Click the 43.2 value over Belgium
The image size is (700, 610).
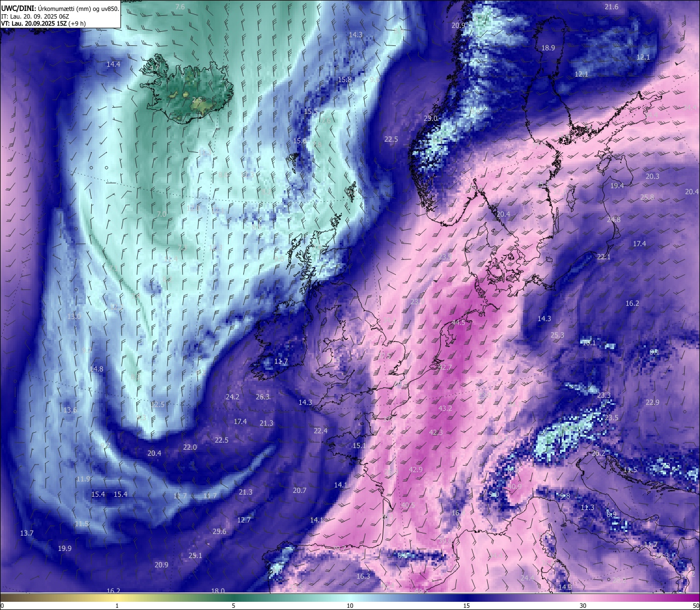445,408
